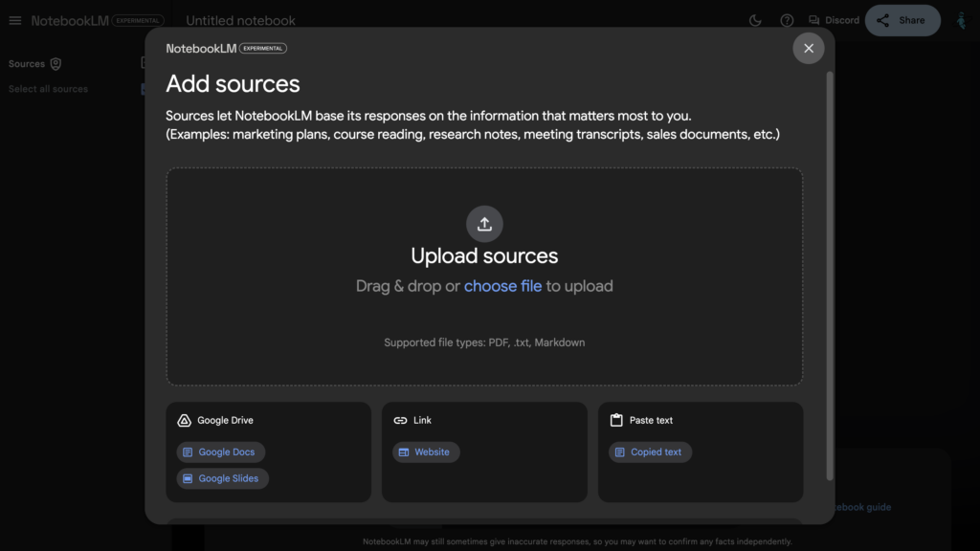Screen dimensions: 980x551
Task: Click the Paste text clipboard icon
Action: [616, 420]
